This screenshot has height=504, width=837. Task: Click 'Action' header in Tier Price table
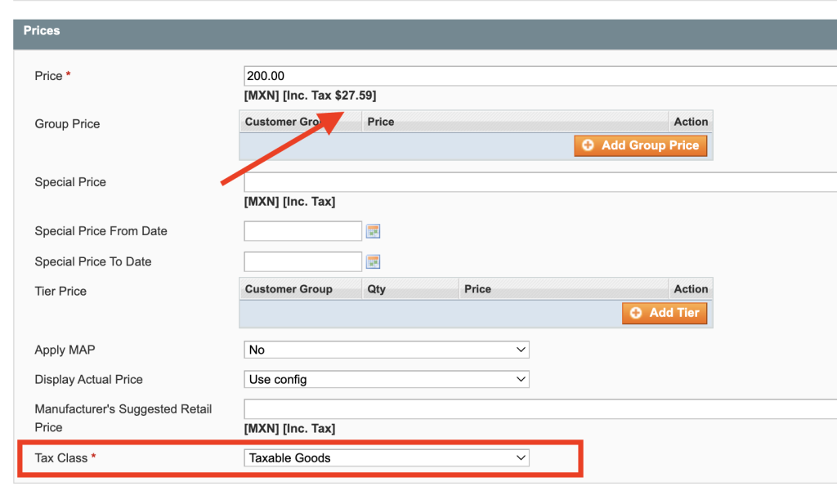click(x=691, y=289)
